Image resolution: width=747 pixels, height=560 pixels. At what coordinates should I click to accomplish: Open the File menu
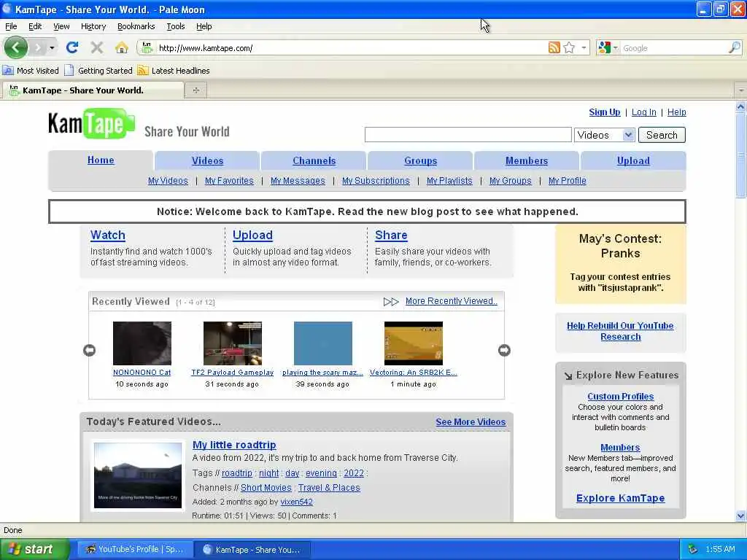click(11, 26)
